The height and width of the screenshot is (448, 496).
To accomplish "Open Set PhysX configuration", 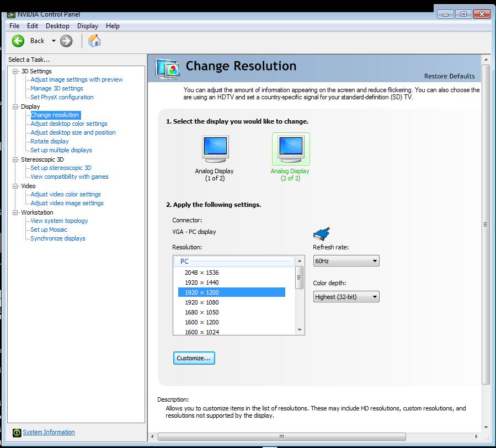I will (x=62, y=98).
